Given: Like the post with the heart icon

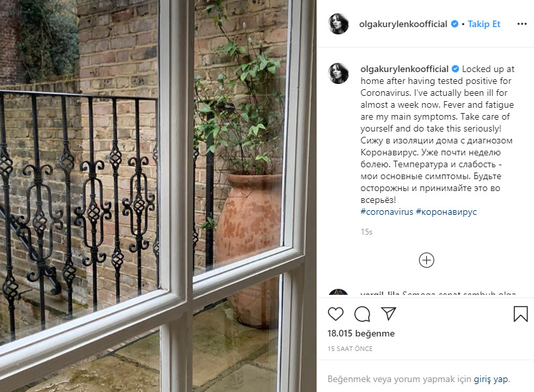Looking at the screenshot, I should click(336, 314).
